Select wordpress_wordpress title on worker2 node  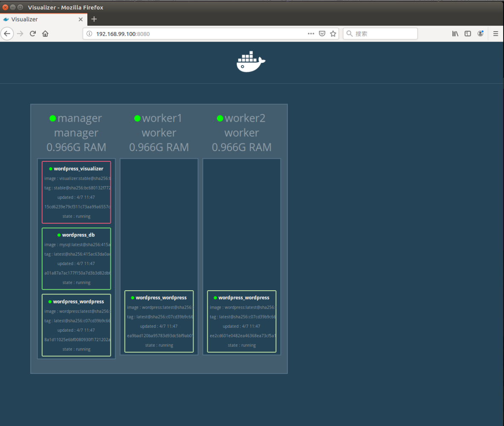pos(243,298)
